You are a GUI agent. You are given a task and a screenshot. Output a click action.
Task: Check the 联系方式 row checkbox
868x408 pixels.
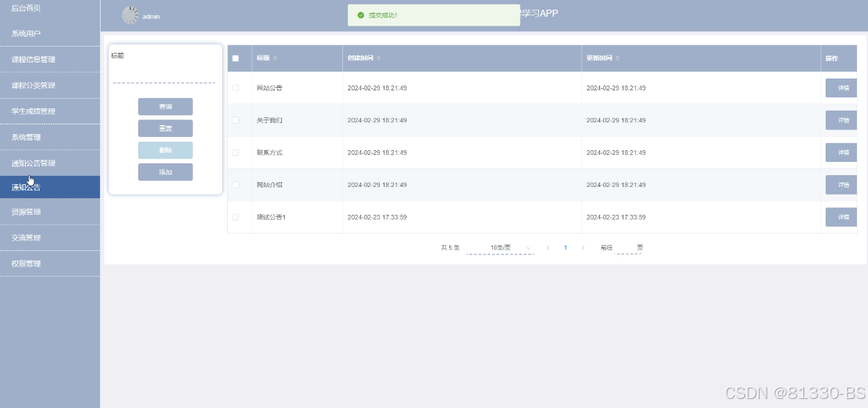[x=235, y=152]
